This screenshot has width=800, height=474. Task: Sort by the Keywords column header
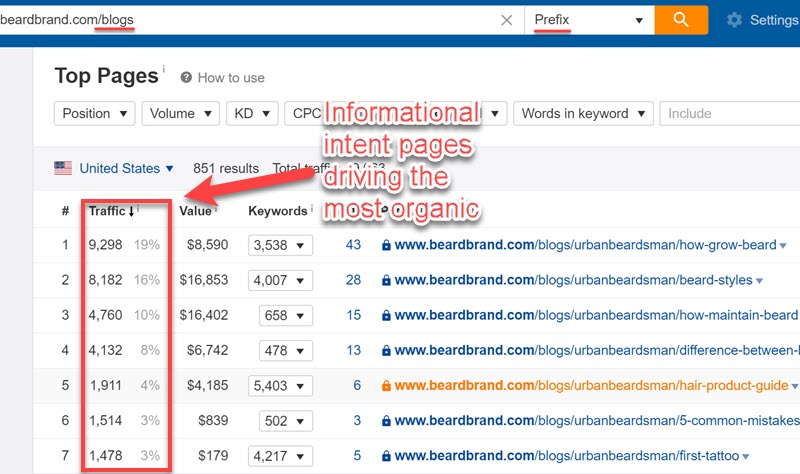click(278, 211)
